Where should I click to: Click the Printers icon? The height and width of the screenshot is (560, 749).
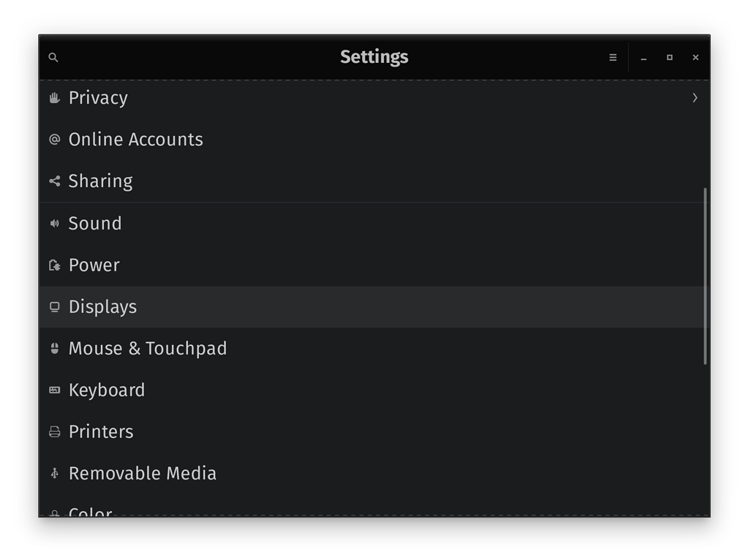tap(54, 432)
